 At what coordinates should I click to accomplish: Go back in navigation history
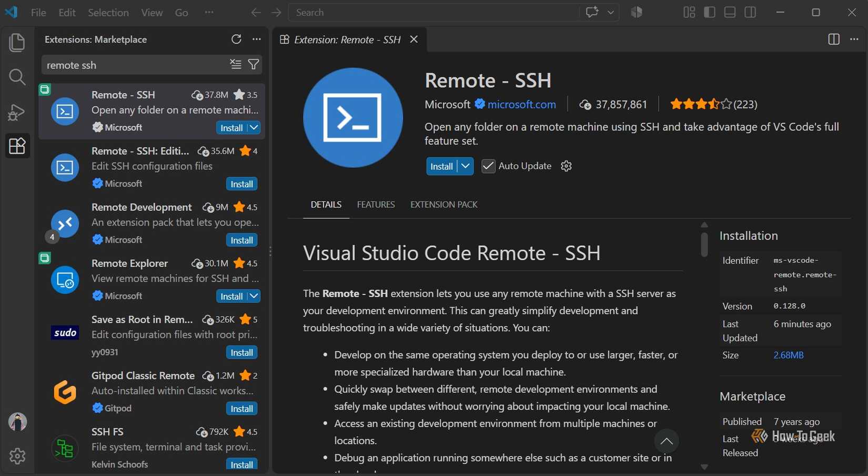[256, 13]
